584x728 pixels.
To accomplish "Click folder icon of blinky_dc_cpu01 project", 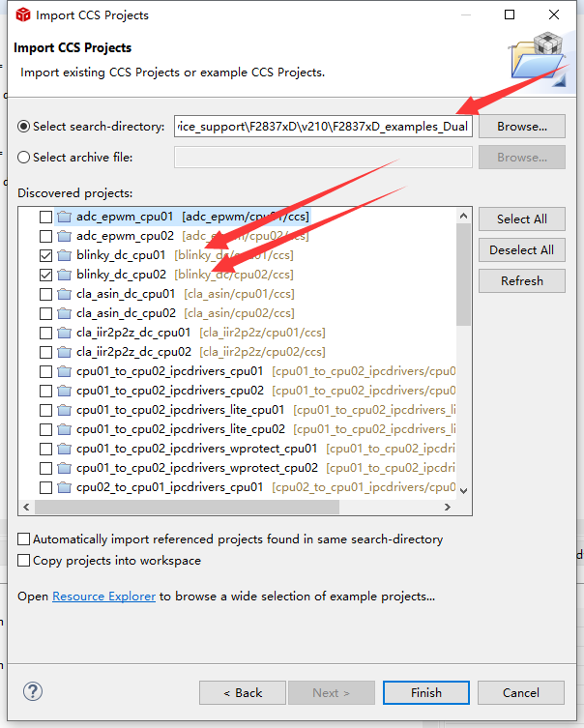I will tap(64, 255).
